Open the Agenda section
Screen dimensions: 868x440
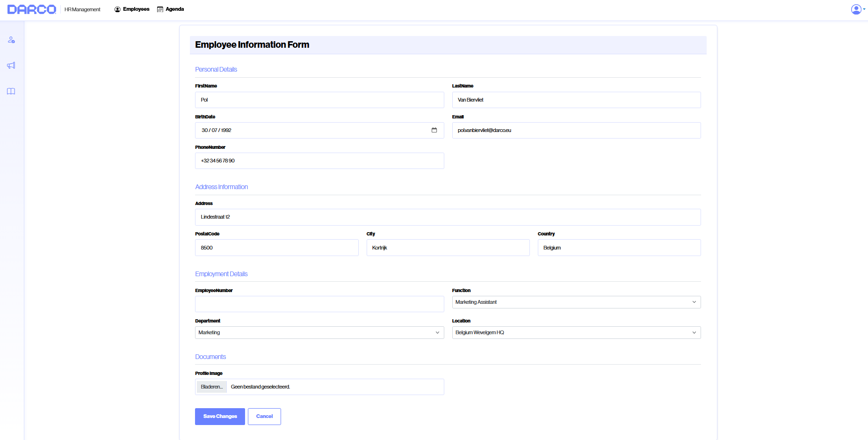coord(174,9)
